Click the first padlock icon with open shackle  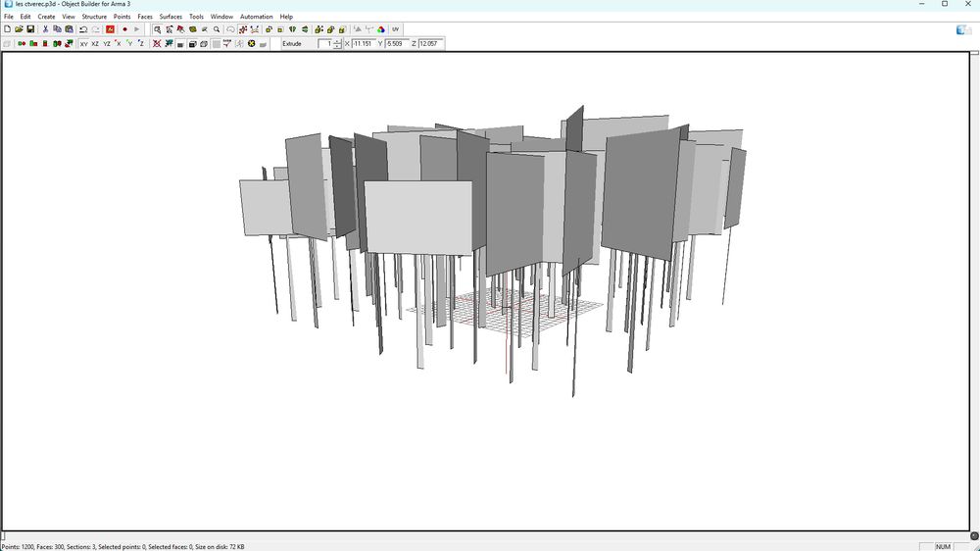pyautogui.click(x=269, y=29)
